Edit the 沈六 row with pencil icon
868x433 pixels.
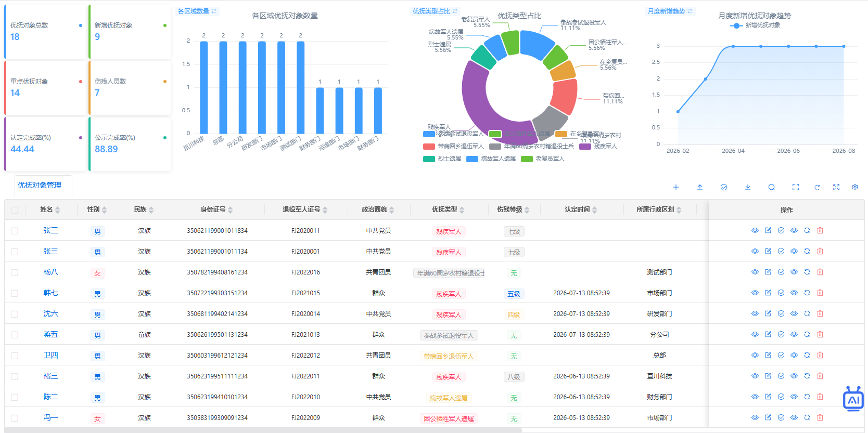coord(768,313)
